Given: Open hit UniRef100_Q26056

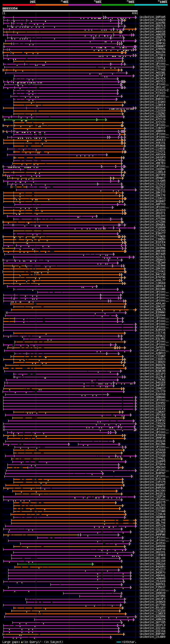Looking at the screenshot, I should click(x=152, y=23).
